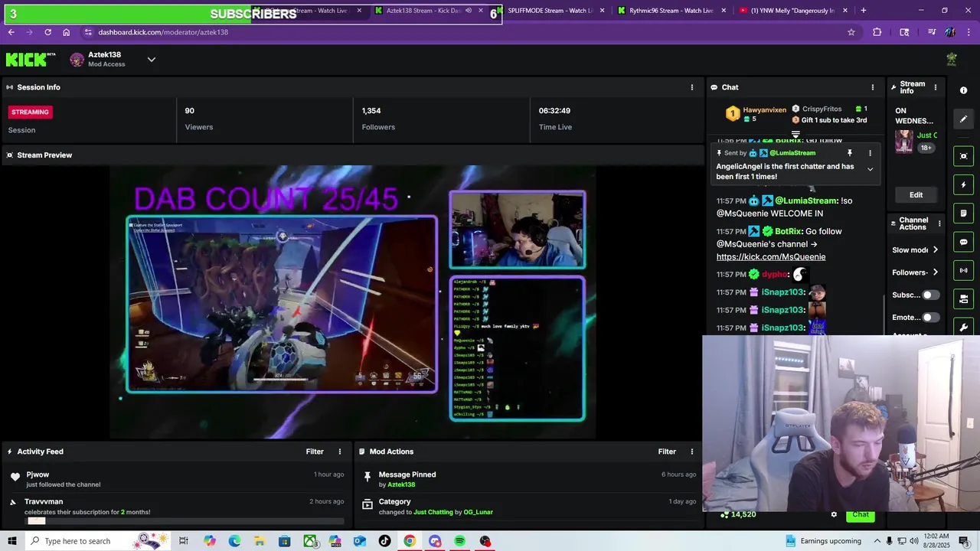980x551 pixels.
Task: Click dypho username in chat
Action: (x=775, y=274)
